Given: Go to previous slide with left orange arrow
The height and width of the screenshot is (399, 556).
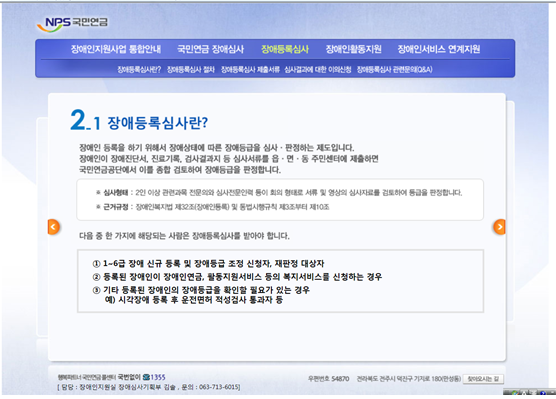Looking at the screenshot, I should 54,227.
